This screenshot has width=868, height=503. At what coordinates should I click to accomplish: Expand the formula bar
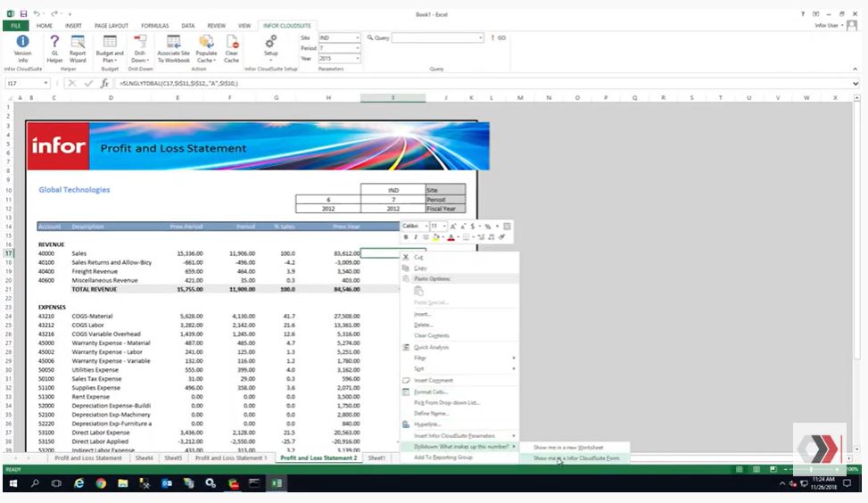856,84
